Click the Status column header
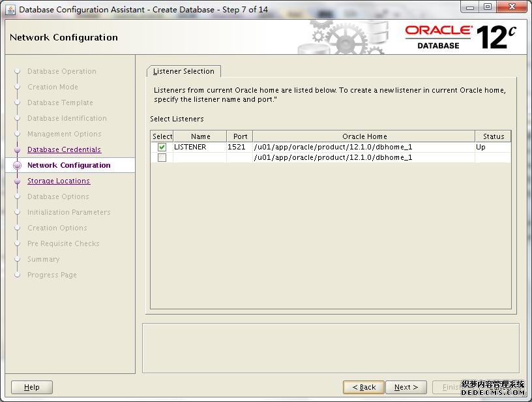This screenshot has width=532, height=402. click(493, 136)
